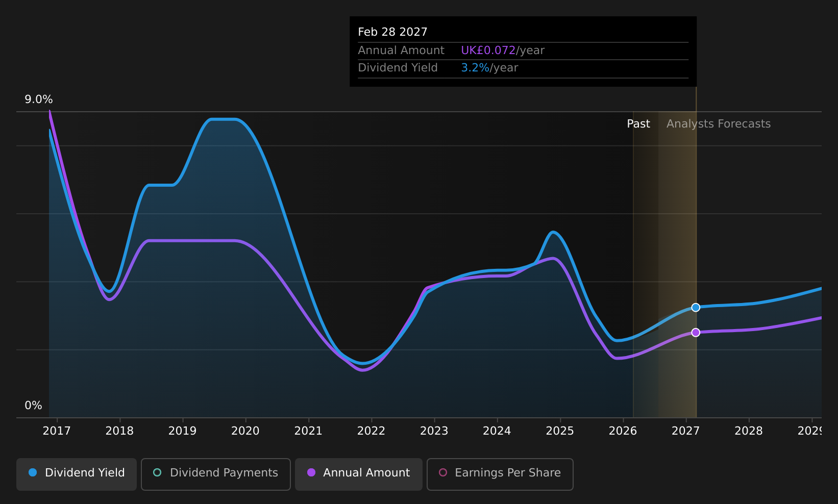Click the Past region label
Screen dimensions: 838x504
point(638,124)
